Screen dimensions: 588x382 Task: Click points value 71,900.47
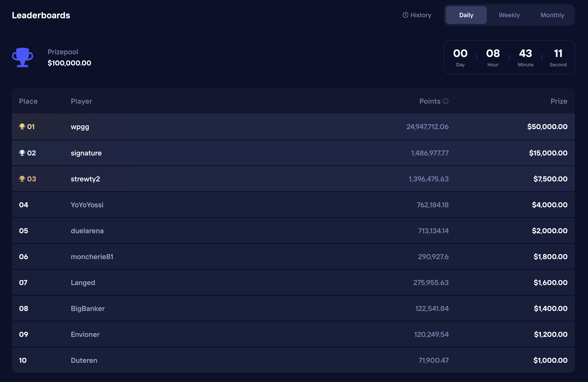click(433, 361)
